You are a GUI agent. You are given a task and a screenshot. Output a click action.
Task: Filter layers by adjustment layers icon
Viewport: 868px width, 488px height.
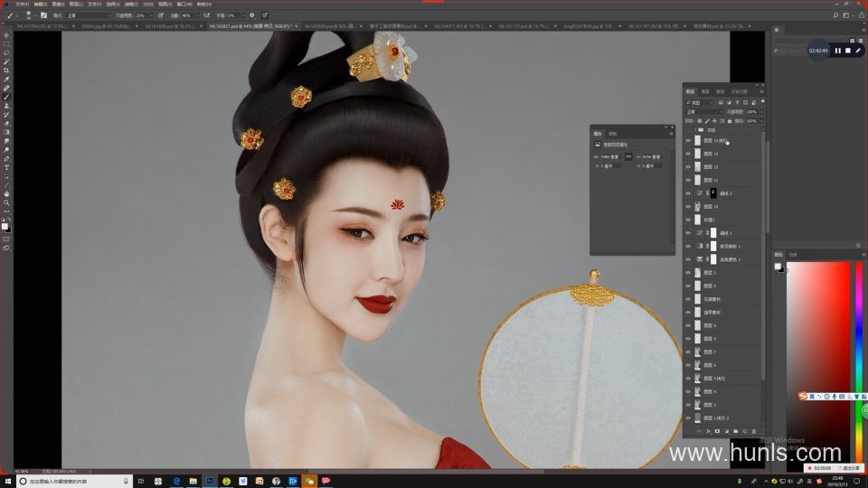(x=729, y=102)
